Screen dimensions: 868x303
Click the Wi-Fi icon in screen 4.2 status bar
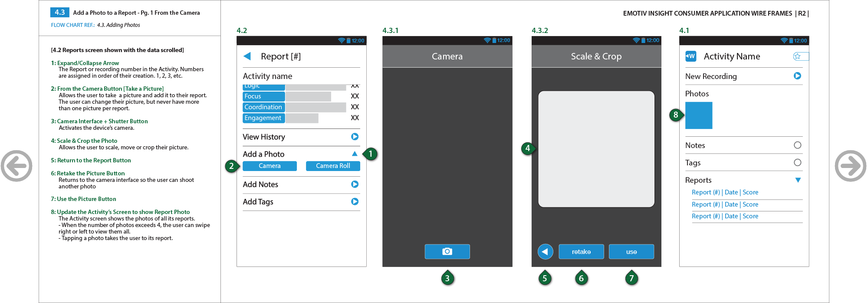342,40
